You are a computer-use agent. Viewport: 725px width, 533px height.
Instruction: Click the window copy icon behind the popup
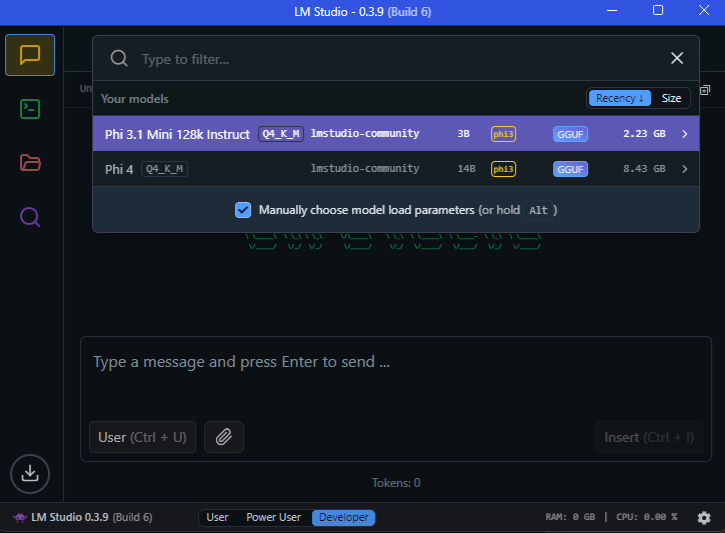tap(705, 90)
